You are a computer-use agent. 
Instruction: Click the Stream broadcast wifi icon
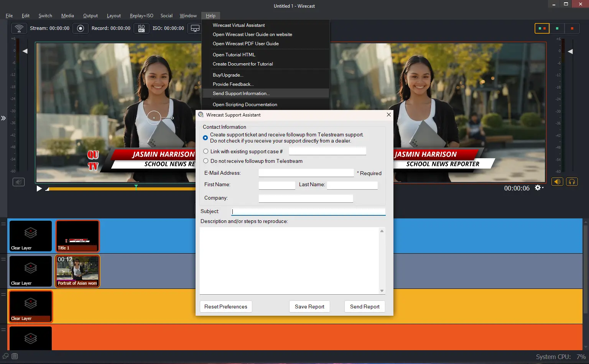tap(19, 28)
